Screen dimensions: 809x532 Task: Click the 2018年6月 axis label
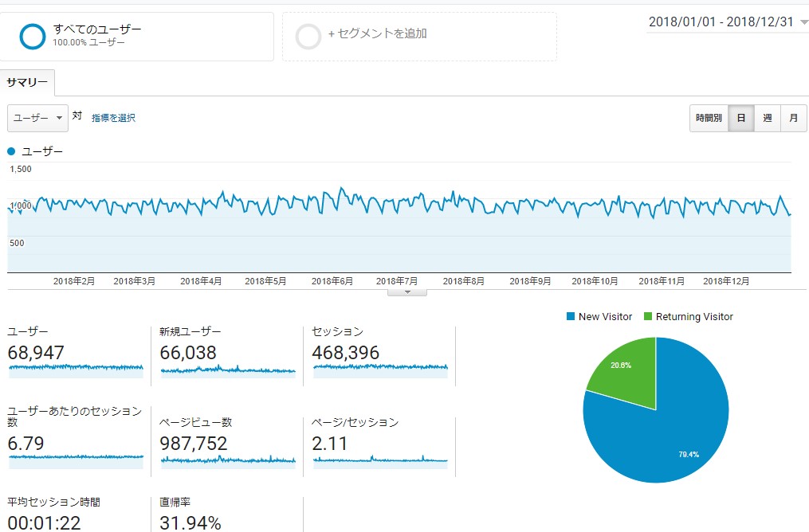pos(332,281)
